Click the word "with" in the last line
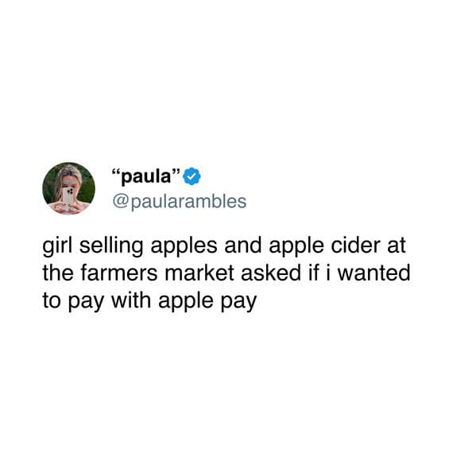Image resolution: width=476 pixels, height=476 pixels. (131, 300)
